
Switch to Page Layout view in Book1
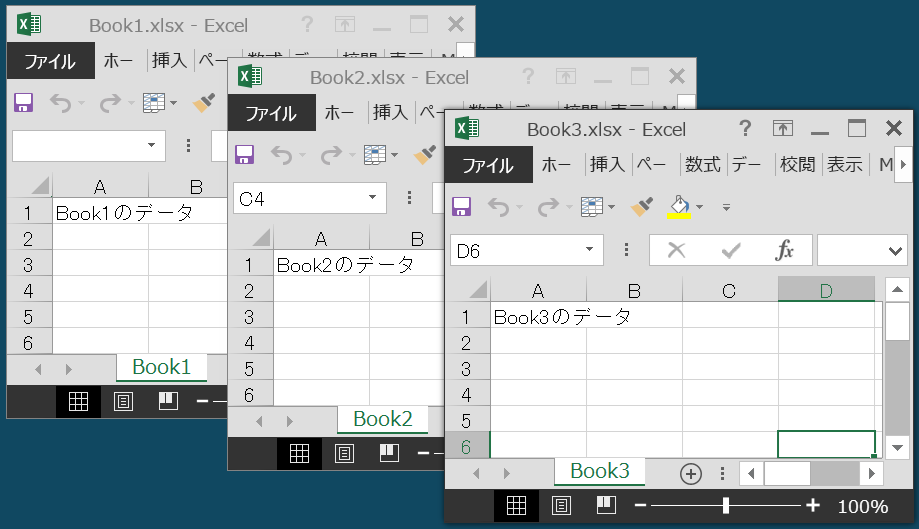coord(123,401)
